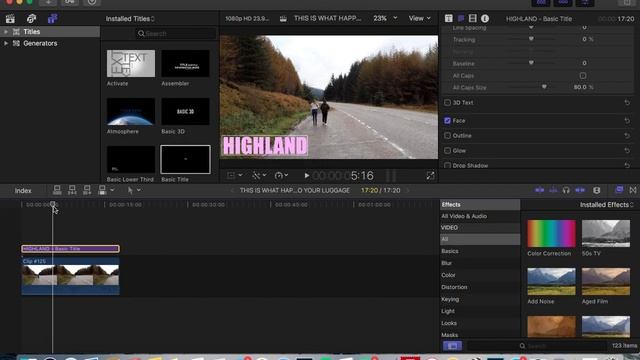Open the Installed Titles dropdown

point(130,19)
